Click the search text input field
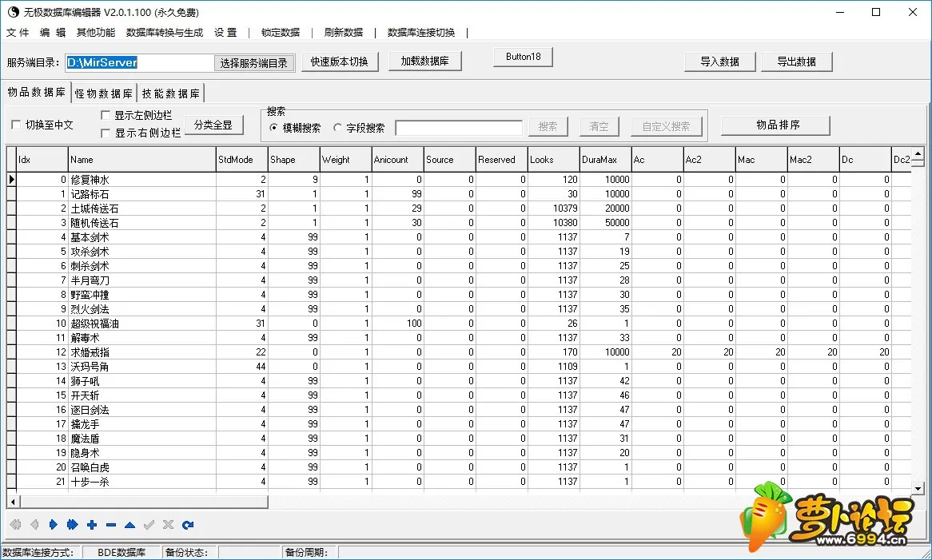This screenshot has width=932, height=560. 459,128
